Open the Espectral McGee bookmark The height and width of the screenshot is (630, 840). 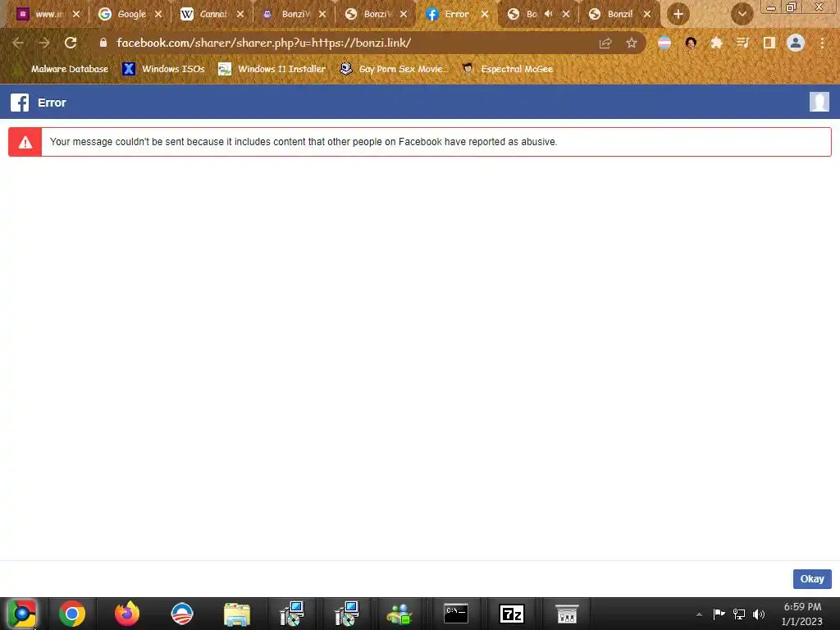tap(507, 69)
